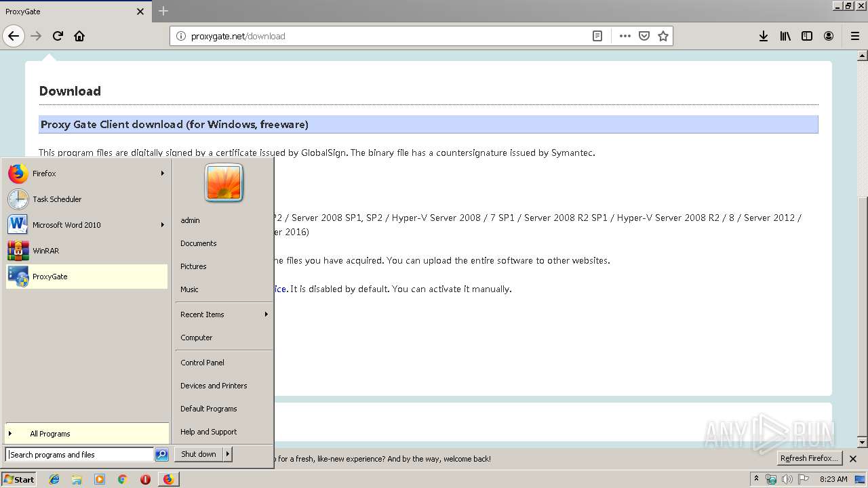Image resolution: width=868 pixels, height=488 pixels.
Task: Open the admin user folder
Action: pos(224,220)
